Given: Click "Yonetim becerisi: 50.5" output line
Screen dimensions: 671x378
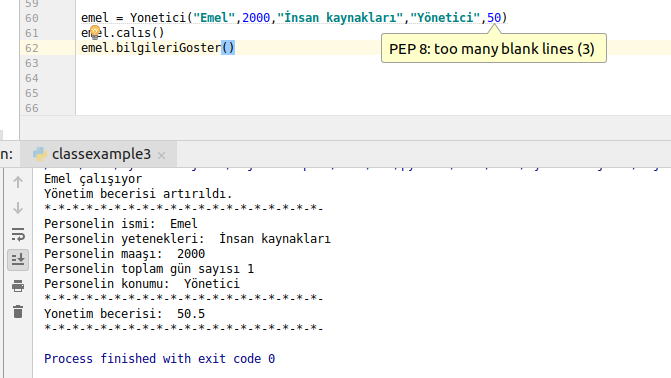Looking at the screenshot, I should coord(125,314).
